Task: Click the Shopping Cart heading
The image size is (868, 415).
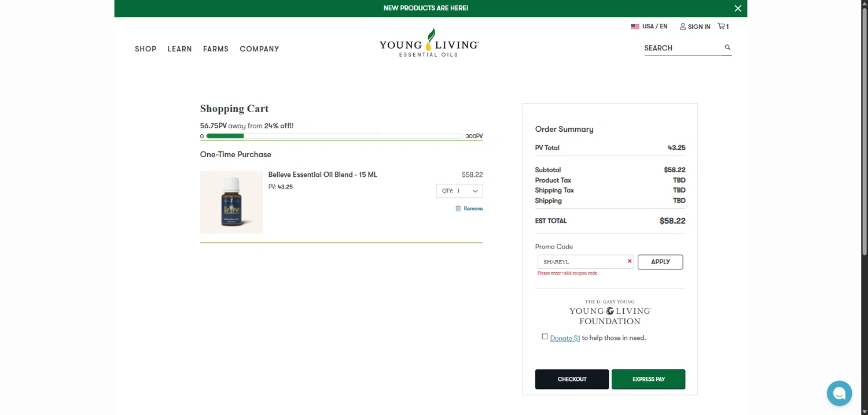Action: click(234, 109)
